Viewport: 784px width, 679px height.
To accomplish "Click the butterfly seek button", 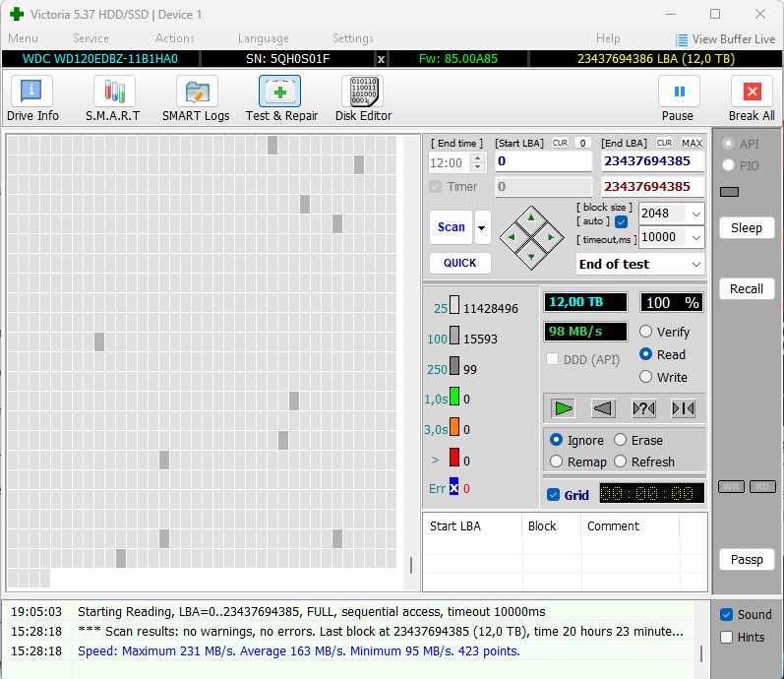I will [684, 408].
